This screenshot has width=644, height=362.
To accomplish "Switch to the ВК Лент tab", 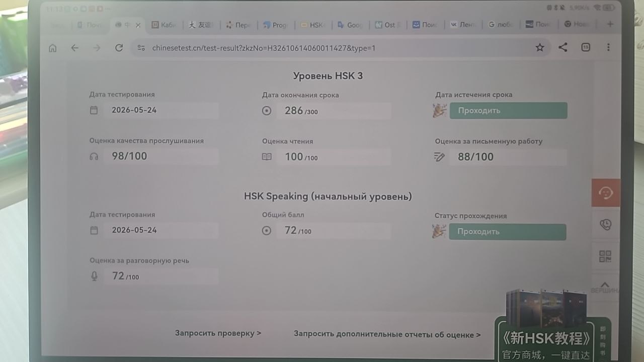I will [462, 25].
